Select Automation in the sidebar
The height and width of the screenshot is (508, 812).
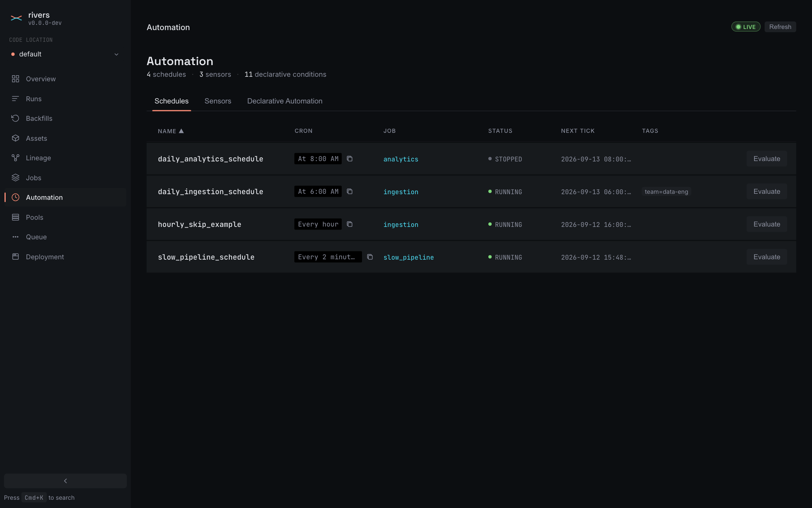coord(65,197)
